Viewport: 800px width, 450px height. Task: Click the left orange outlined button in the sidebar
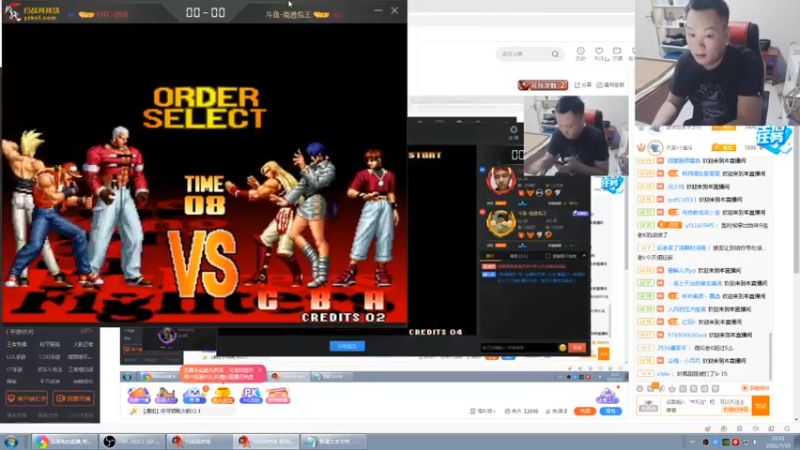pyautogui.click(x=27, y=398)
